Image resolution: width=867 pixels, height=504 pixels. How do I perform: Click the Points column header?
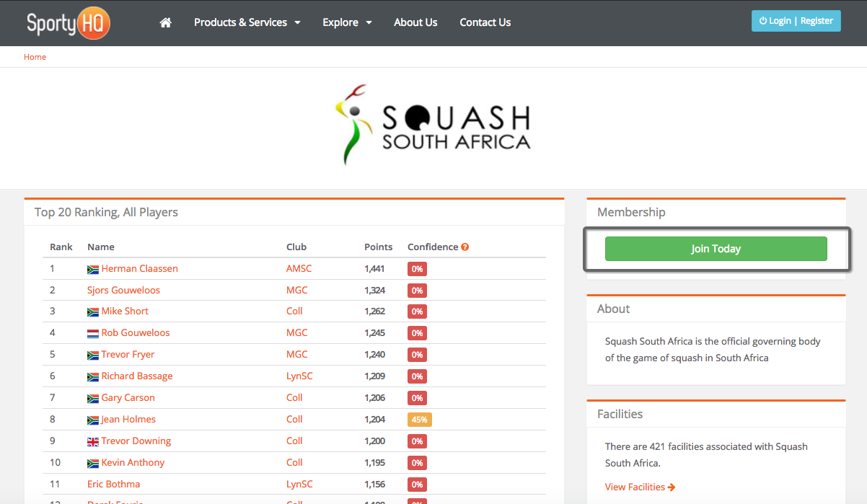pyautogui.click(x=379, y=247)
